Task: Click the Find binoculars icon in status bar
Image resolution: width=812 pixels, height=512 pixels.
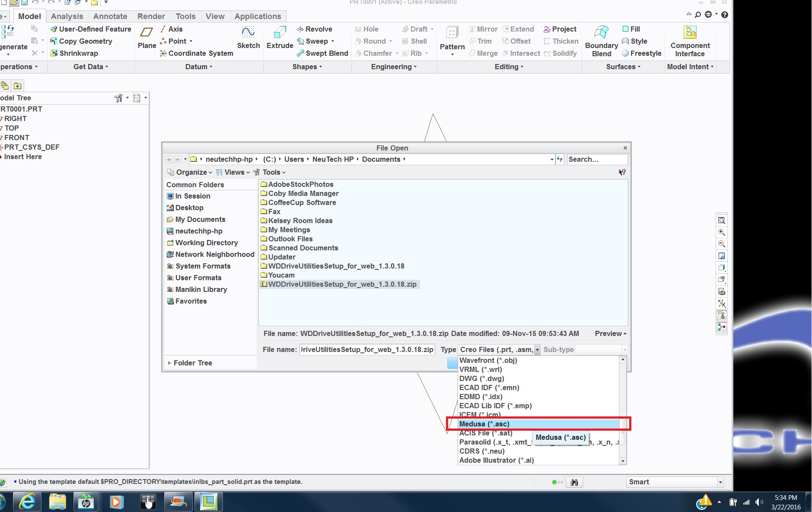Action: pyautogui.click(x=574, y=482)
